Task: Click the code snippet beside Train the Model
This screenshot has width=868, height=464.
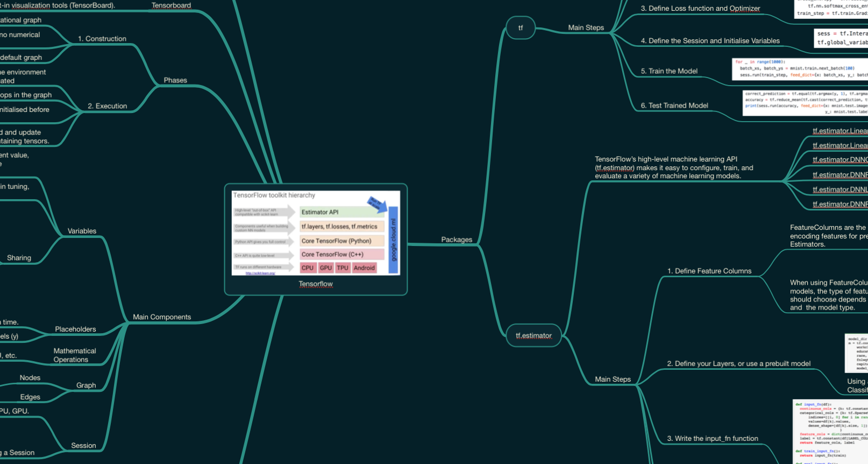Action: pos(800,69)
